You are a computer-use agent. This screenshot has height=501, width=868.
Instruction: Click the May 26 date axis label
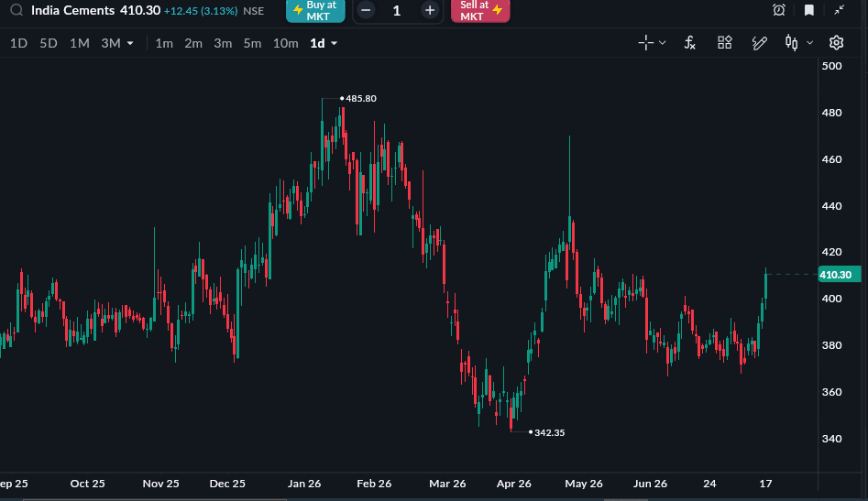(584, 484)
